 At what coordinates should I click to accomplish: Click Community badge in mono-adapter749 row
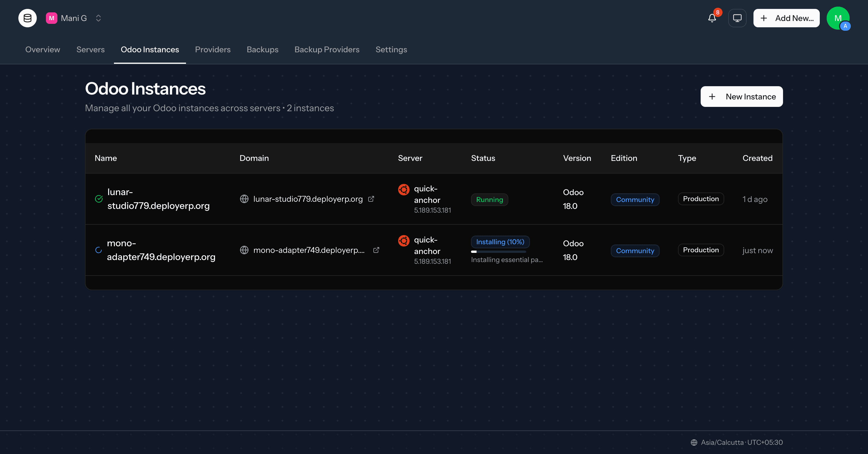pos(635,251)
